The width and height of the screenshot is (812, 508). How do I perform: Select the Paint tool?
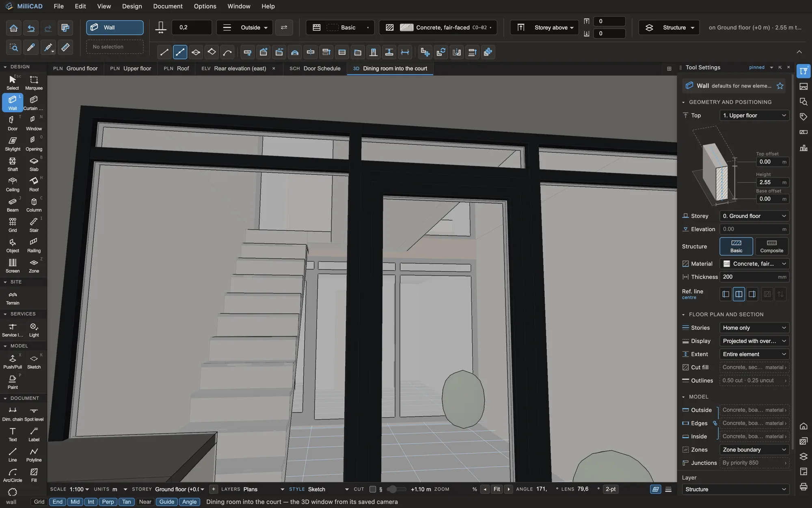click(13, 382)
